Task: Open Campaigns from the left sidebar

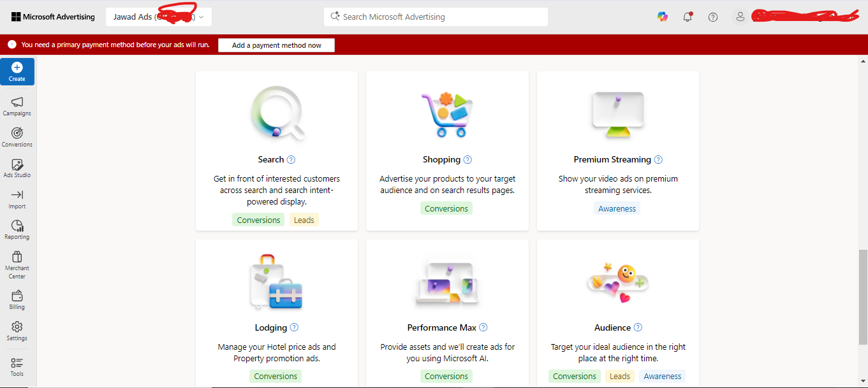Action: (x=17, y=106)
